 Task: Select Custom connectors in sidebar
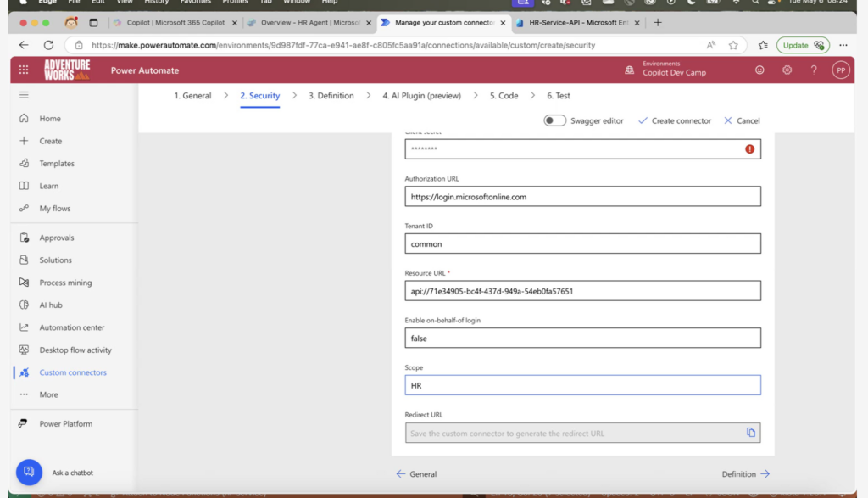click(73, 372)
